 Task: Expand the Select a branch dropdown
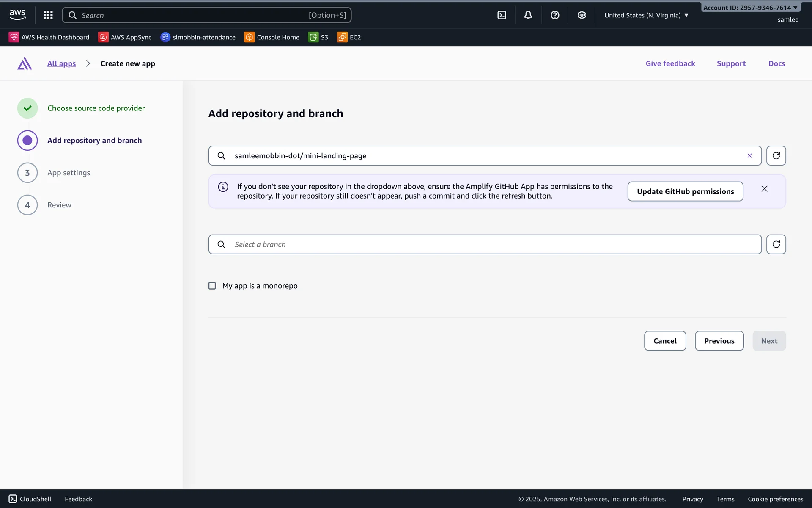(484, 244)
